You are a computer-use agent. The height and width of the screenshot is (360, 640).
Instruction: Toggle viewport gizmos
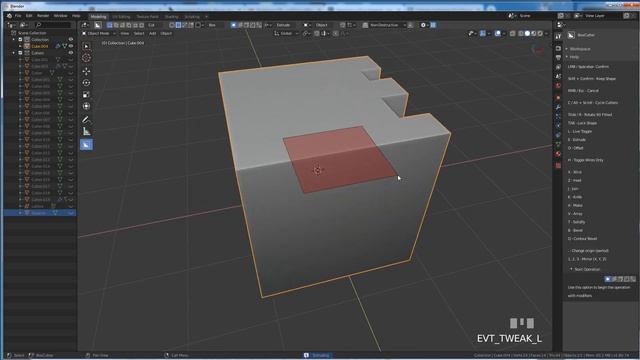pyautogui.click(x=483, y=33)
